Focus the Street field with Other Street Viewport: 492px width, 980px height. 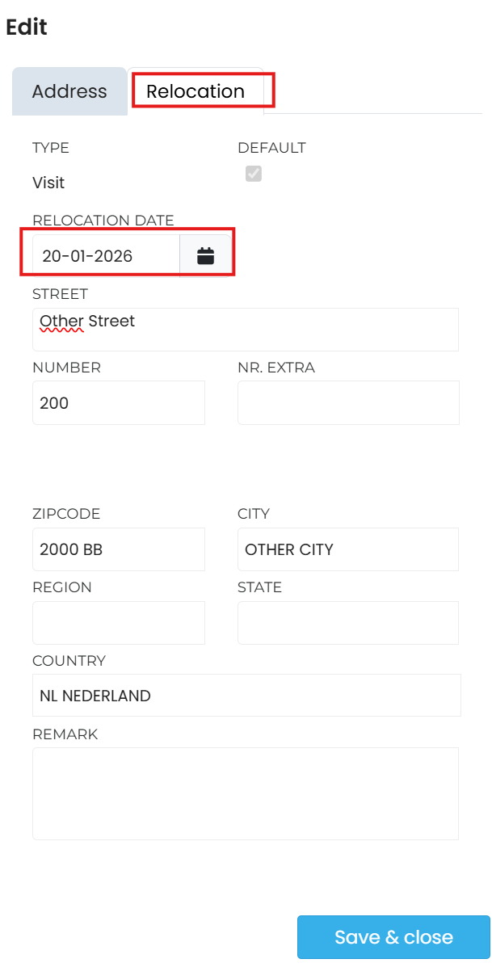click(x=246, y=329)
